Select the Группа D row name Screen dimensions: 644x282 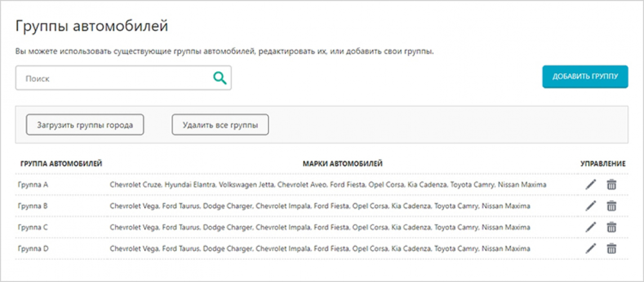(33, 249)
